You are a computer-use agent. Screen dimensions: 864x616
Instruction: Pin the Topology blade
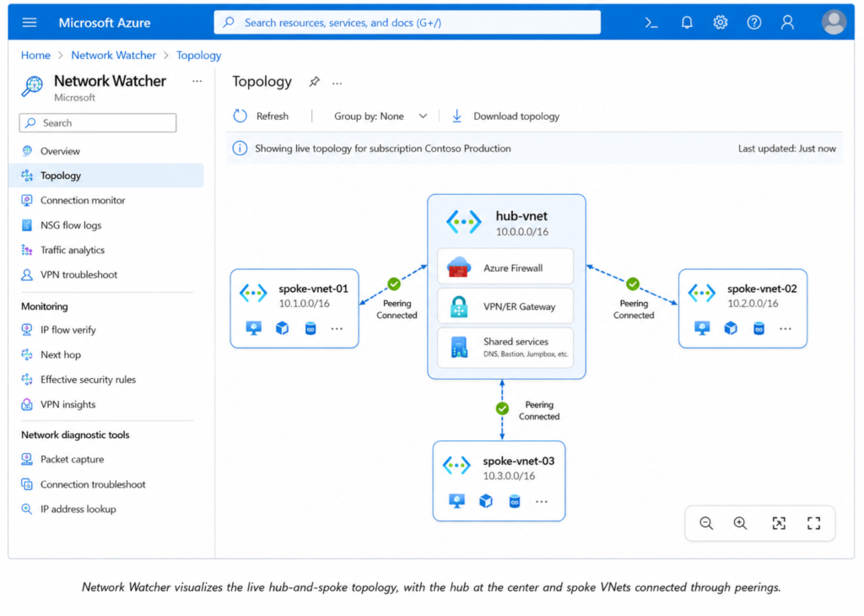pos(314,82)
